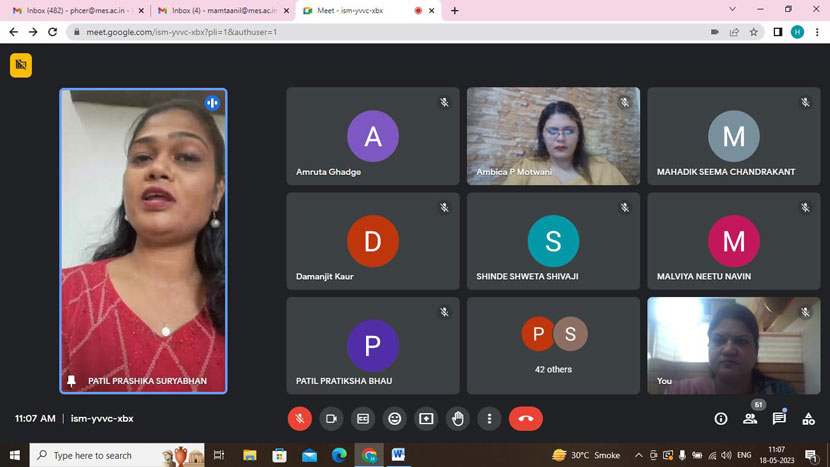Show the participants list icon

[x=750, y=419]
